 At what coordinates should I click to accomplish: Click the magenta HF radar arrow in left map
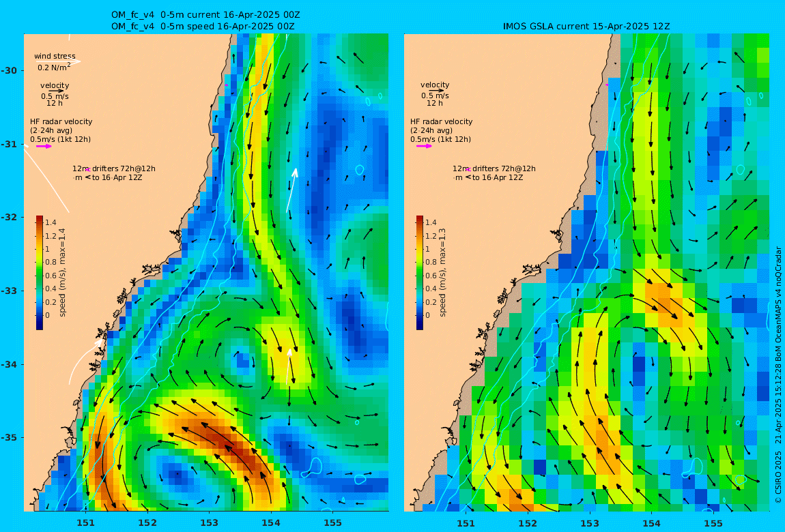coord(43,147)
